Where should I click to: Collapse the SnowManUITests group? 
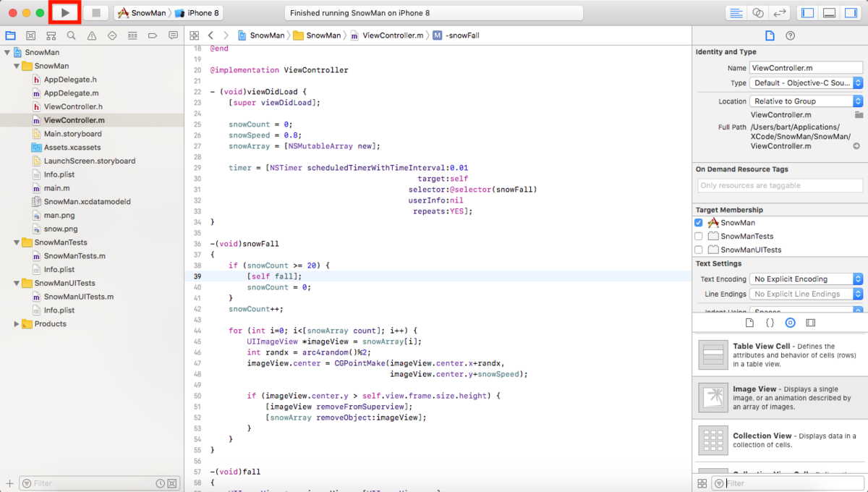pos(17,283)
